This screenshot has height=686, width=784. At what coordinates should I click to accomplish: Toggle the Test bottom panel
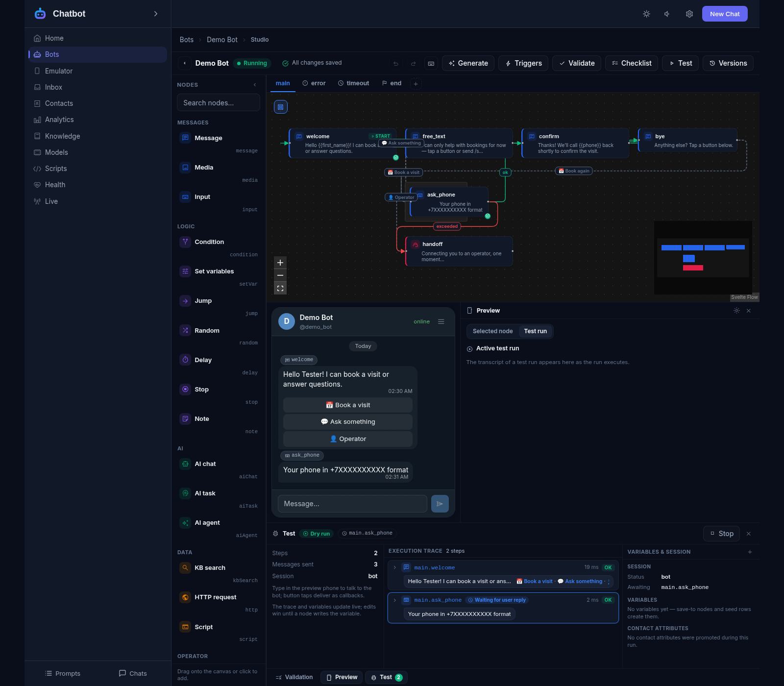coord(386,677)
